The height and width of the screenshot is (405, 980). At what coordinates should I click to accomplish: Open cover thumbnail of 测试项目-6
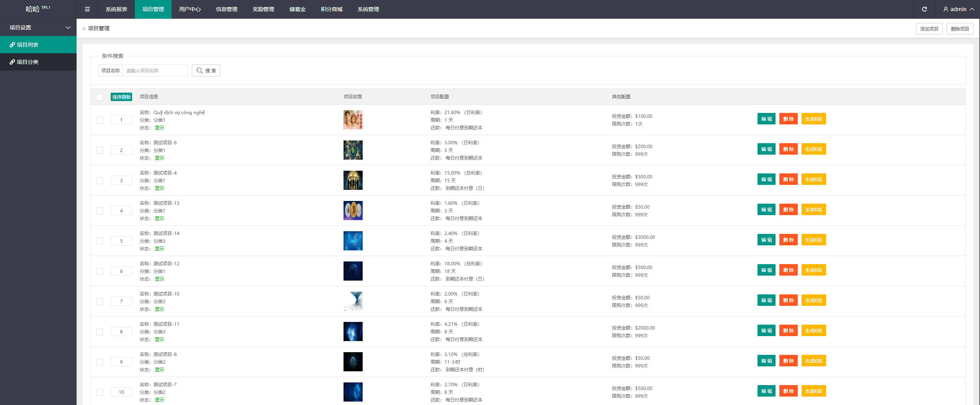coord(353,150)
